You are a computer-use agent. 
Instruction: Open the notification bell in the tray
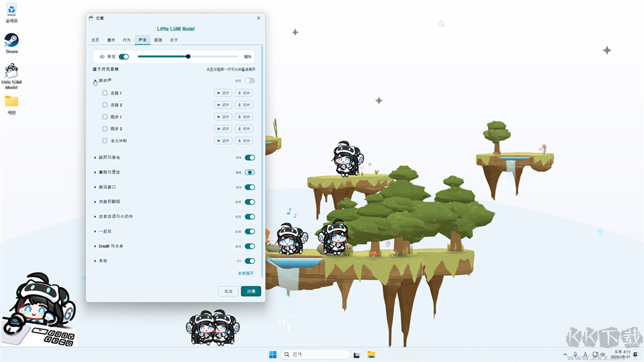coord(636,355)
